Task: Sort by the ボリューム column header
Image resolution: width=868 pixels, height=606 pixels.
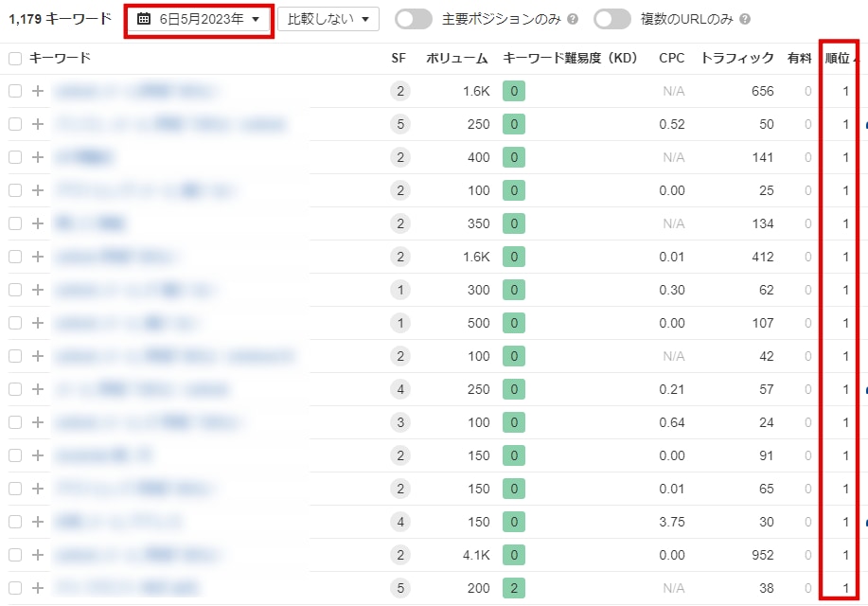Action: point(457,58)
